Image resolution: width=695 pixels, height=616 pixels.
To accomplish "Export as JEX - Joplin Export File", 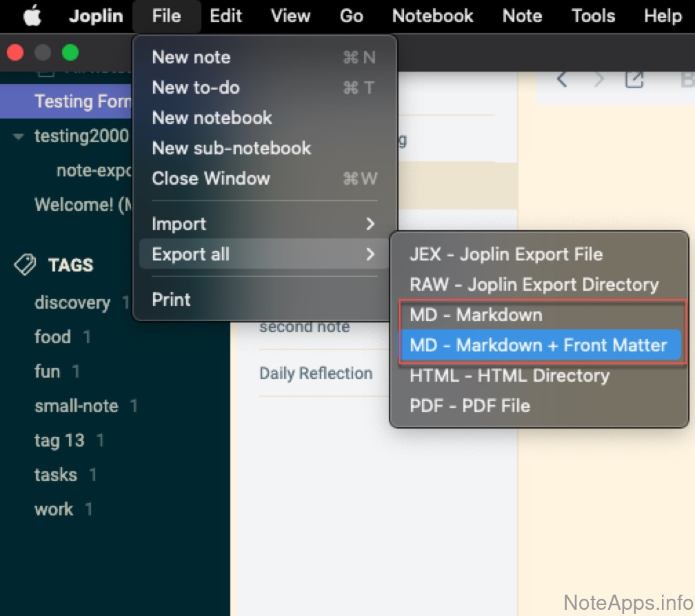I will tap(506, 254).
